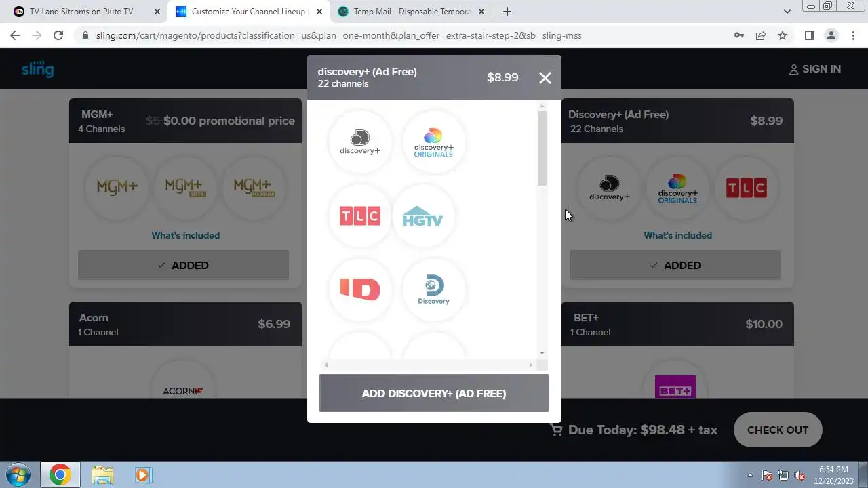The width and height of the screenshot is (868, 488).
Task: Click the Discovery channel globe logo in popup
Action: (433, 289)
